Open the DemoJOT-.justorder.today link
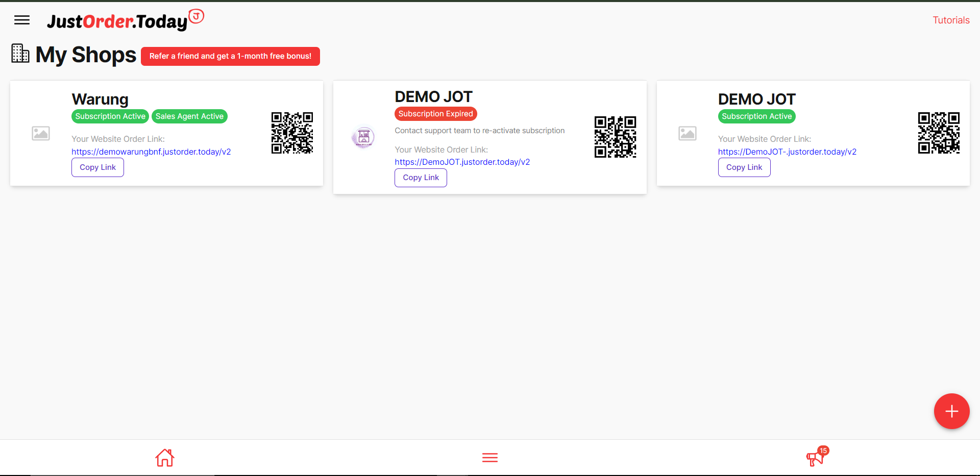Viewport: 980px width, 476px height. point(787,152)
